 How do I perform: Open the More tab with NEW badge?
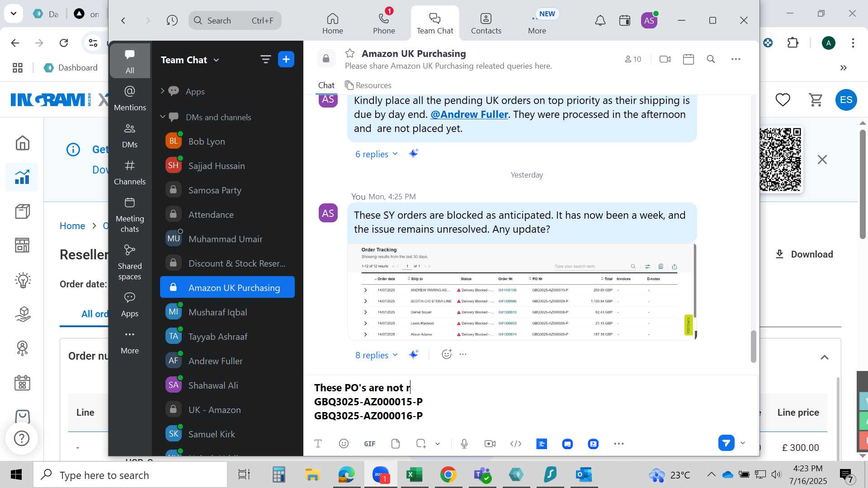pyautogui.click(x=537, y=23)
